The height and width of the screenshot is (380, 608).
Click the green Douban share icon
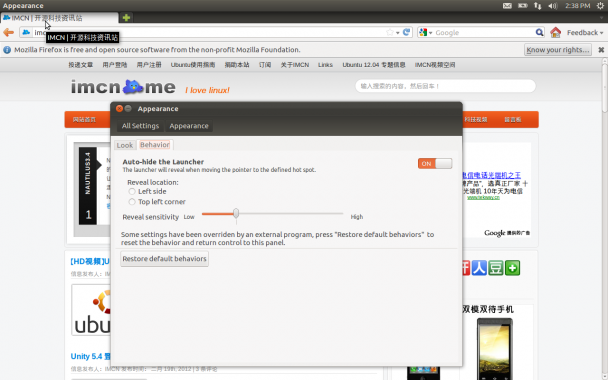[496, 268]
